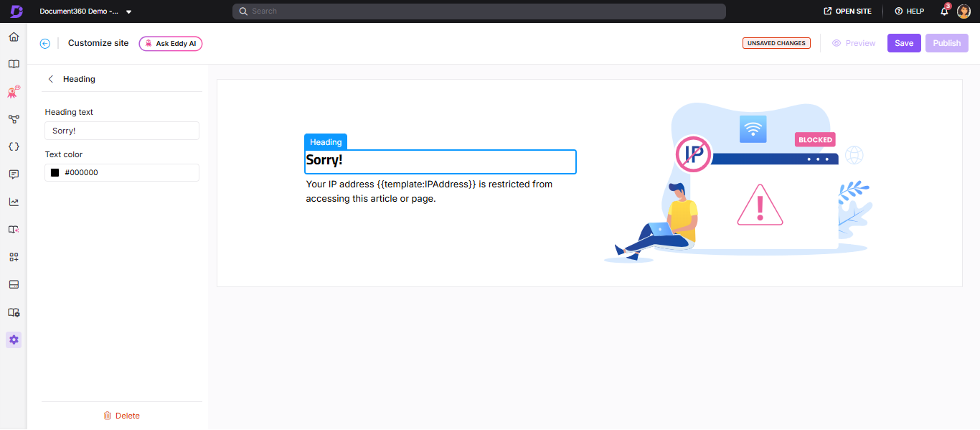This screenshot has height=430, width=980.
Task: Open the Analytics chart sidebar icon
Action: [x=14, y=202]
